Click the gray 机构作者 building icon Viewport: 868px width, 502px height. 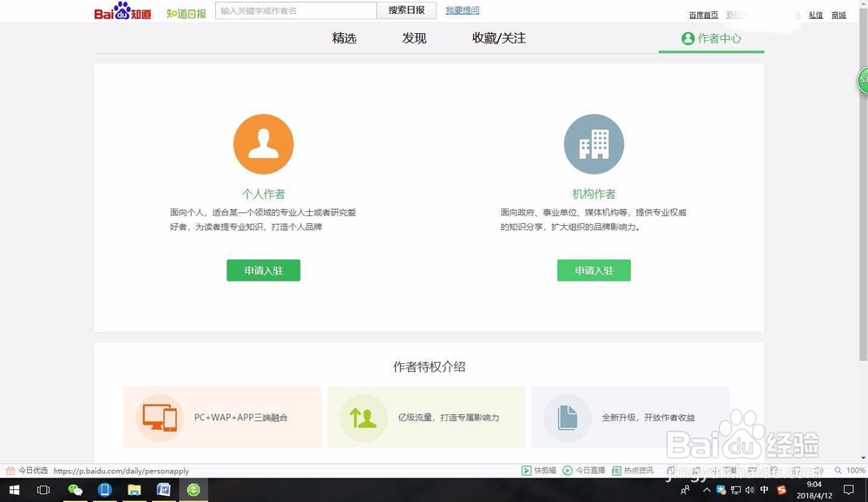point(594,143)
